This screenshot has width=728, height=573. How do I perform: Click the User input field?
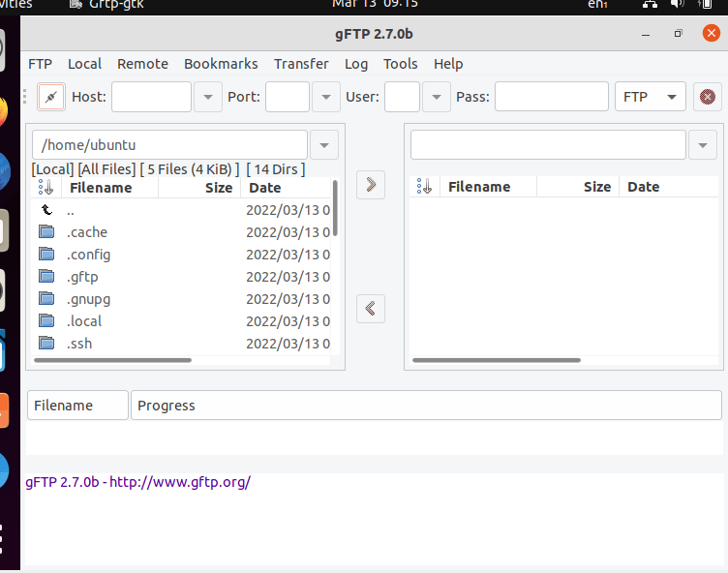pos(402,97)
